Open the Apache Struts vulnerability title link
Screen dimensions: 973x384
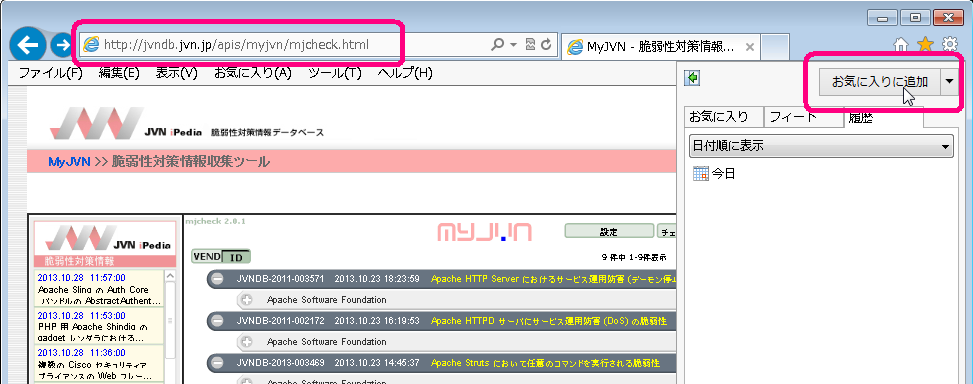coord(545,363)
